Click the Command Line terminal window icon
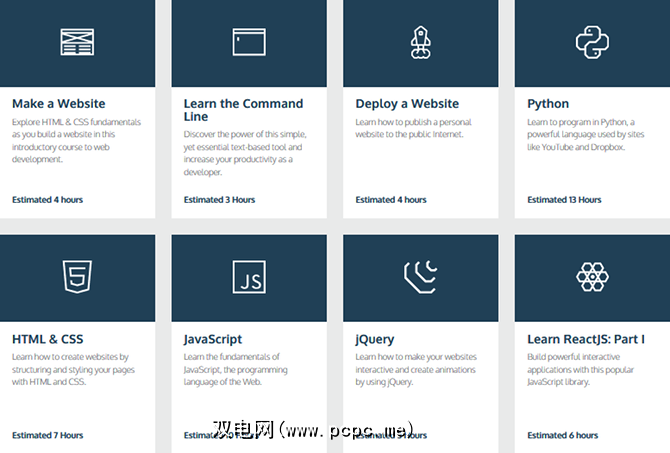The height and width of the screenshot is (453, 670). pyautogui.click(x=249, y=42)
